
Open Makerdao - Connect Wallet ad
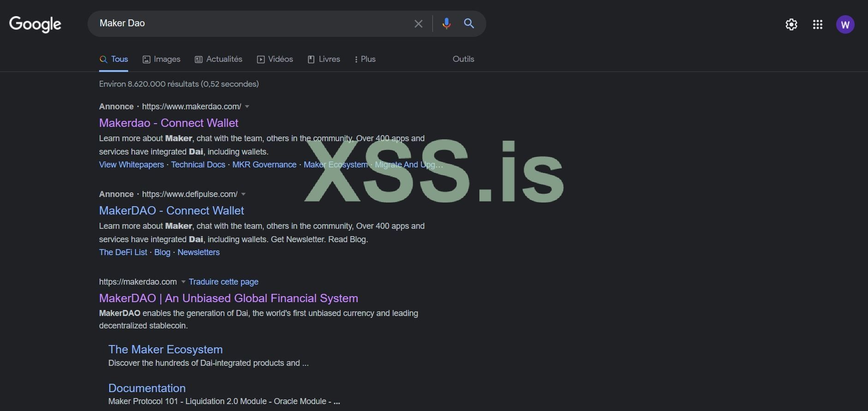pos(169,123)
